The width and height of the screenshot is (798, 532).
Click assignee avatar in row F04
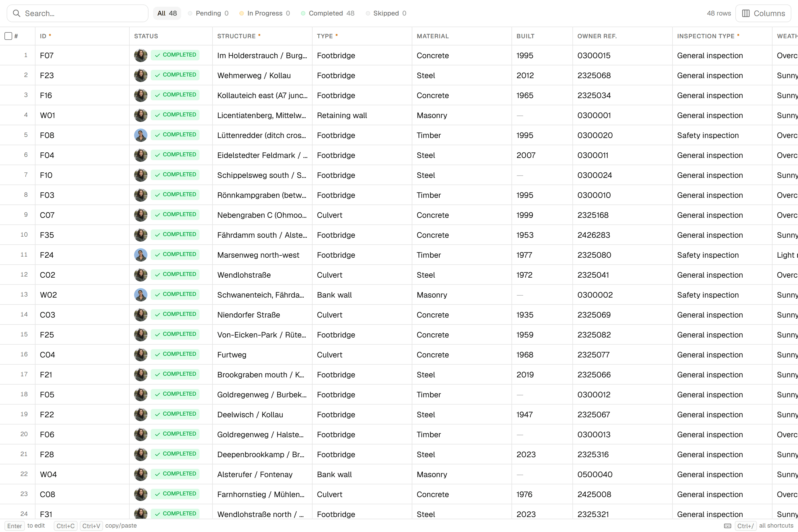click(140, 155)
